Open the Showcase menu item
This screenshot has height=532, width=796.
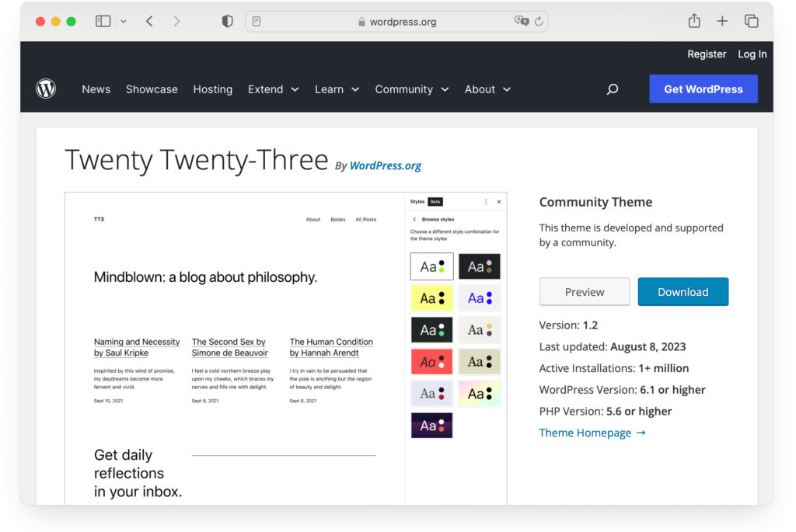point(152,89)
